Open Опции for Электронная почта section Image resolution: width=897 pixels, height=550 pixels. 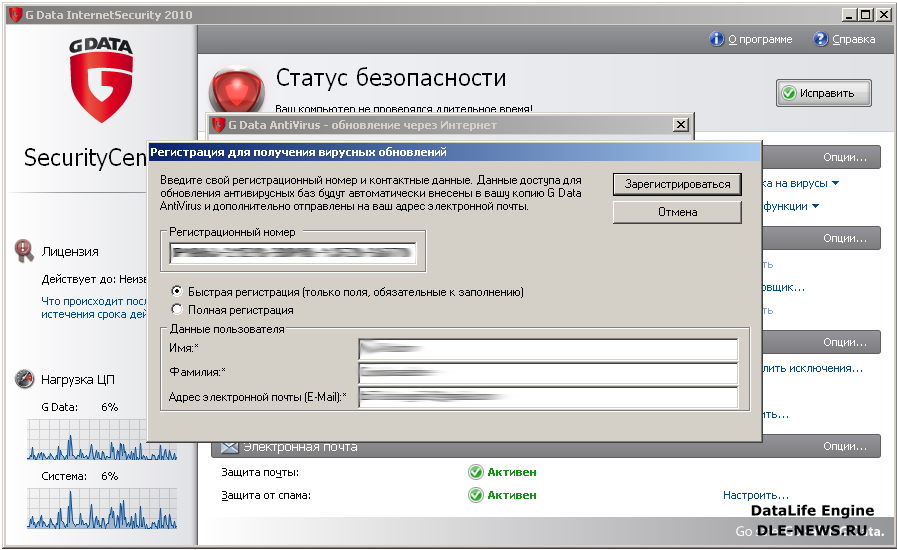pos(845,446)
